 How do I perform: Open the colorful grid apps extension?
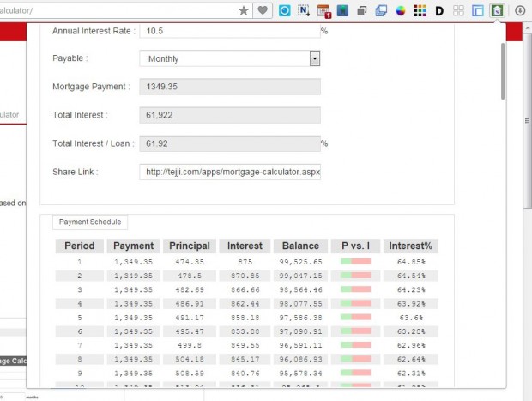[x=420, y=10]
